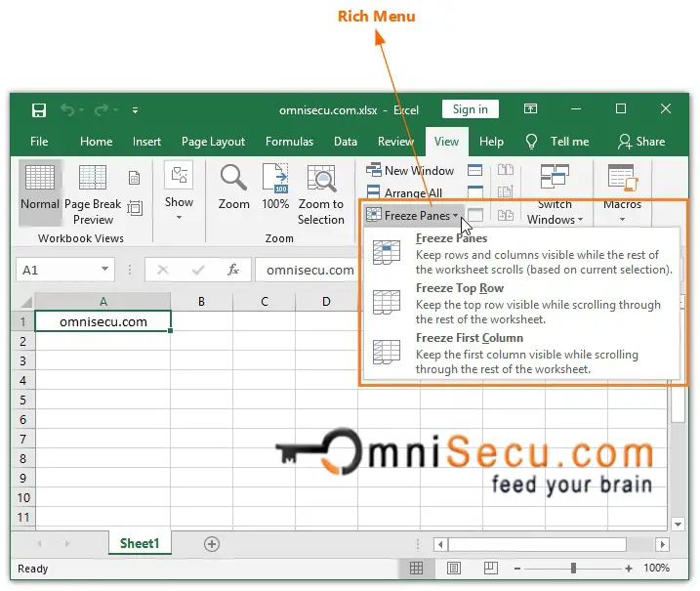The image size is (700, 591).
Task: Click zoom out minus button
Action: pos(517,569)
